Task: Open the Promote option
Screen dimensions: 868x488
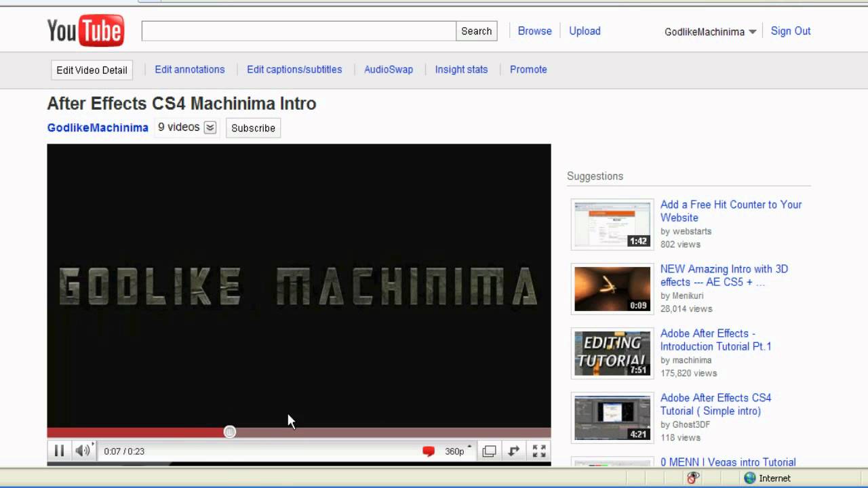Action: pos(528,69)
